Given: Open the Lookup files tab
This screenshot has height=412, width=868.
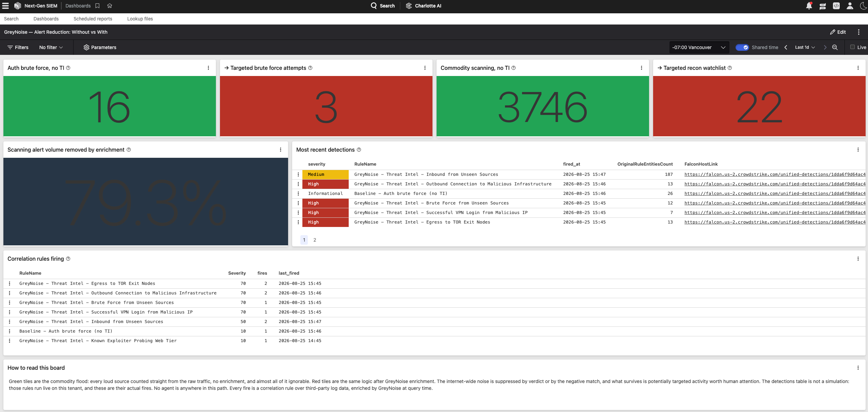Looking at the screenshot, I should [x=140, y=19].
